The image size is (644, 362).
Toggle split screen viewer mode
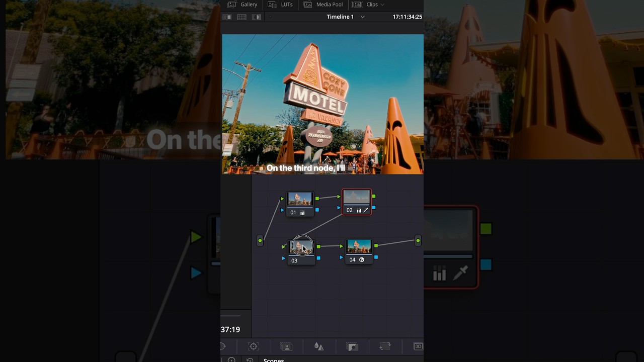242,17
